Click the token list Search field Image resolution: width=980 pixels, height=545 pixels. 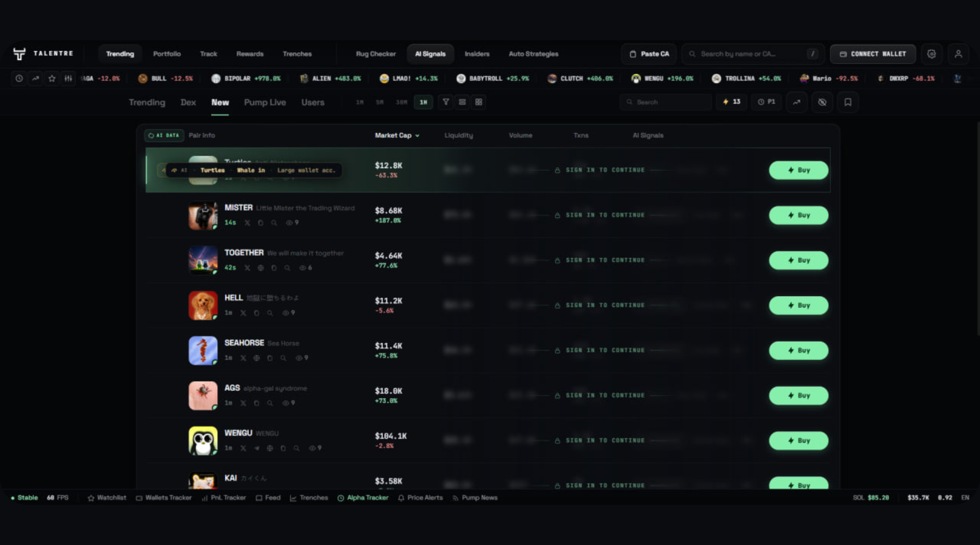(x=666, y=102)
